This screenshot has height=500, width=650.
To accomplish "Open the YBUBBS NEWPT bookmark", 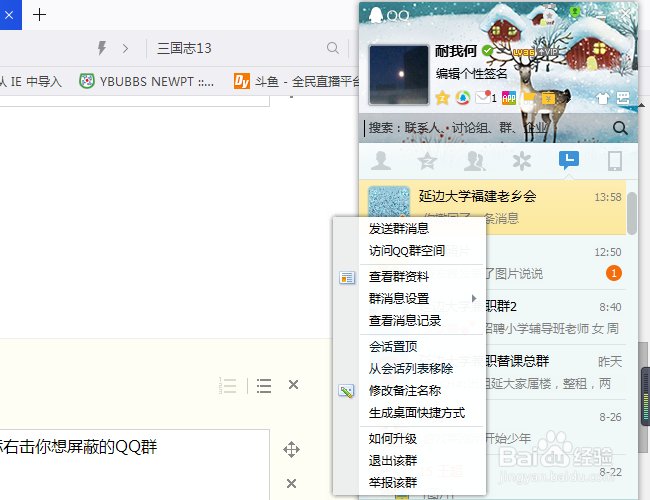I will [146, 81].
